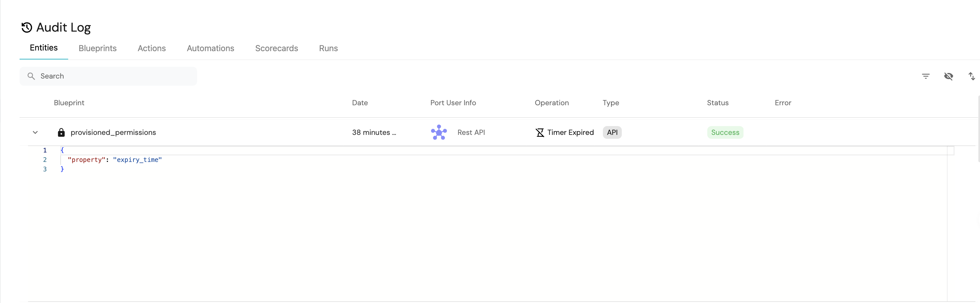Click the API type badge

pyautogui.click(x=612, y=132)
